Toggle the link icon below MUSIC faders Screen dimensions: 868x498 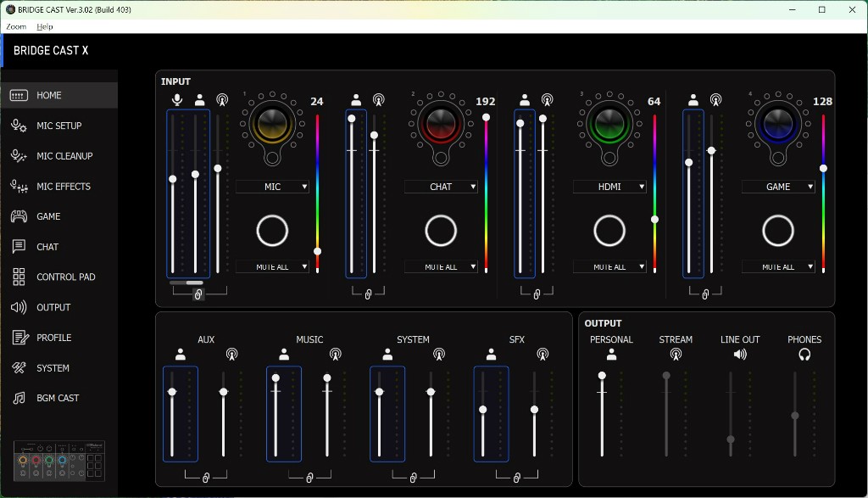309,478
